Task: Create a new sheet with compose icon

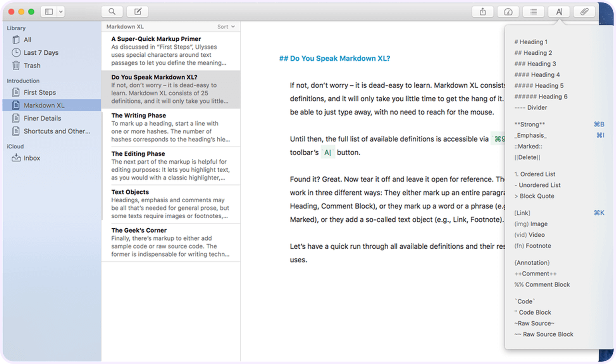Action: tap(137, 12)
